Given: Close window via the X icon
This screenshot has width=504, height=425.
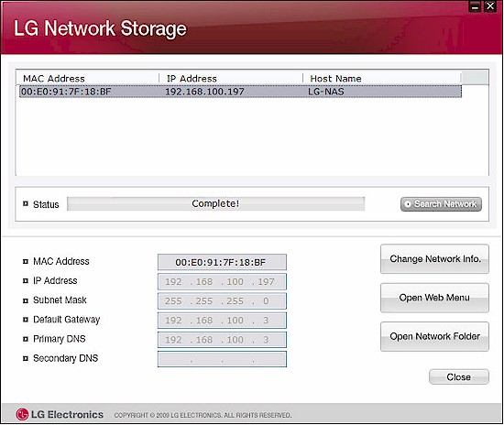Looking at the screenshot, I should click(x=490, y=6).
